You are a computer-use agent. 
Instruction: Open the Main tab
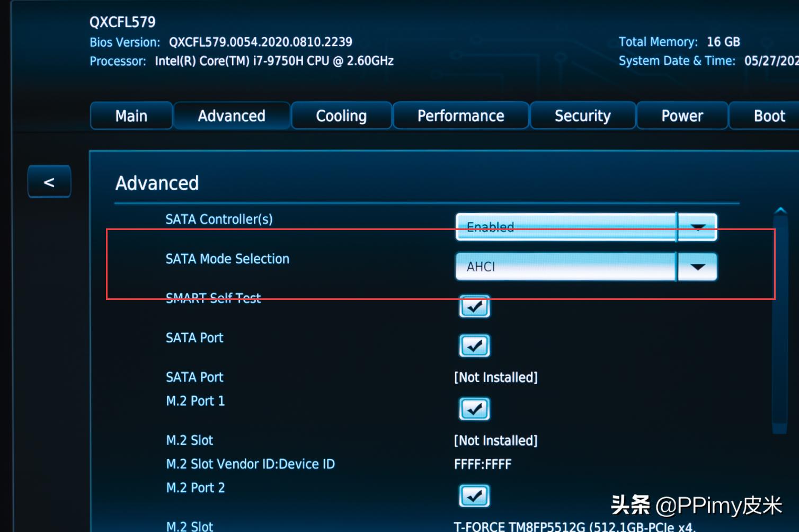[131, 116]
